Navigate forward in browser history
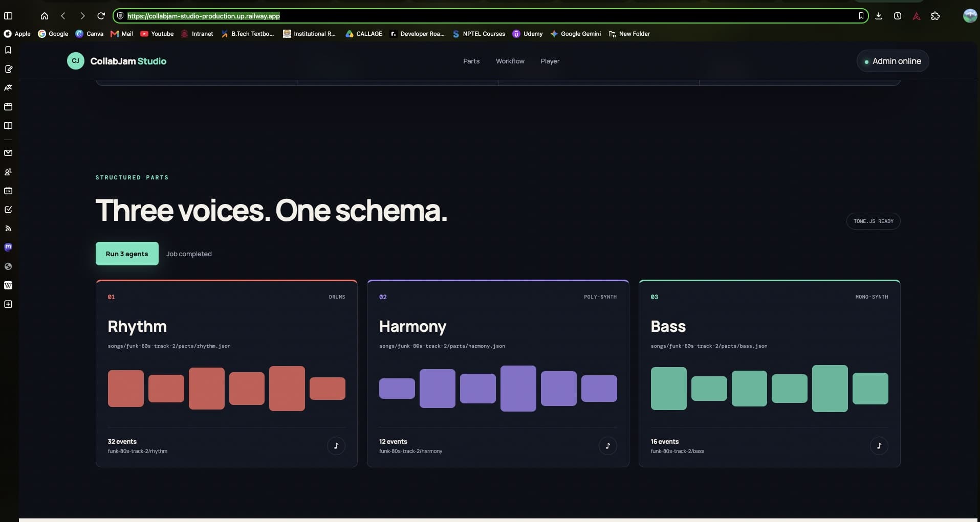Image resolution: width=980 pixels, height=522 pixels. [82, 16]
